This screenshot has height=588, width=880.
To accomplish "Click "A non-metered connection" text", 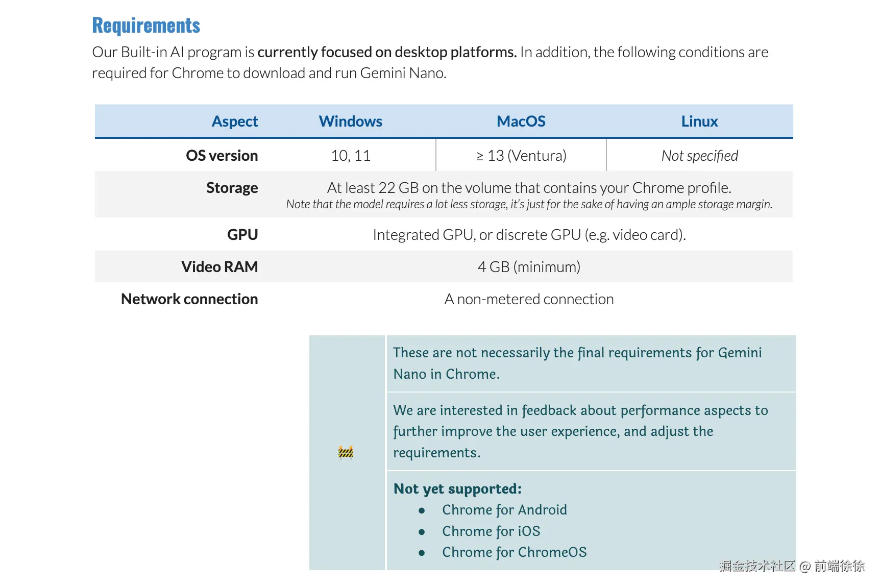I will (529, 299).
